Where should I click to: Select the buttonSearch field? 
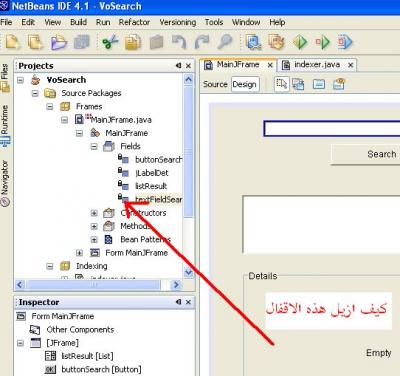click(x=158, y=160)
